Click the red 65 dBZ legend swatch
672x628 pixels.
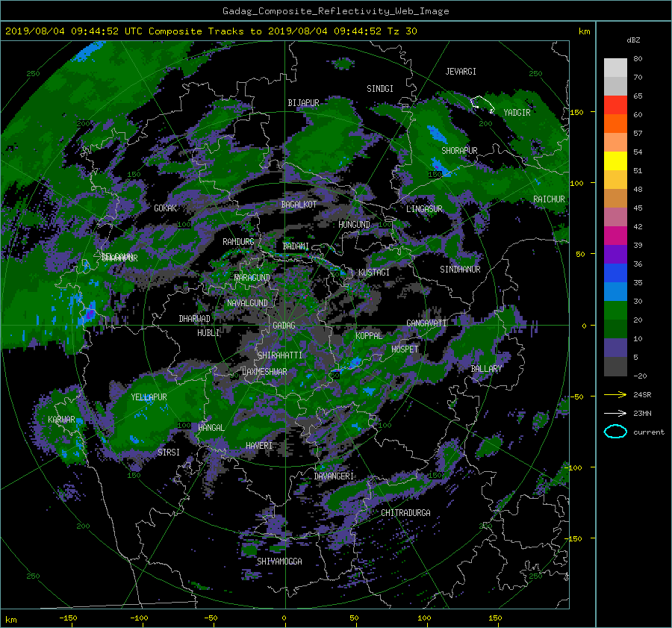point(615,105)
